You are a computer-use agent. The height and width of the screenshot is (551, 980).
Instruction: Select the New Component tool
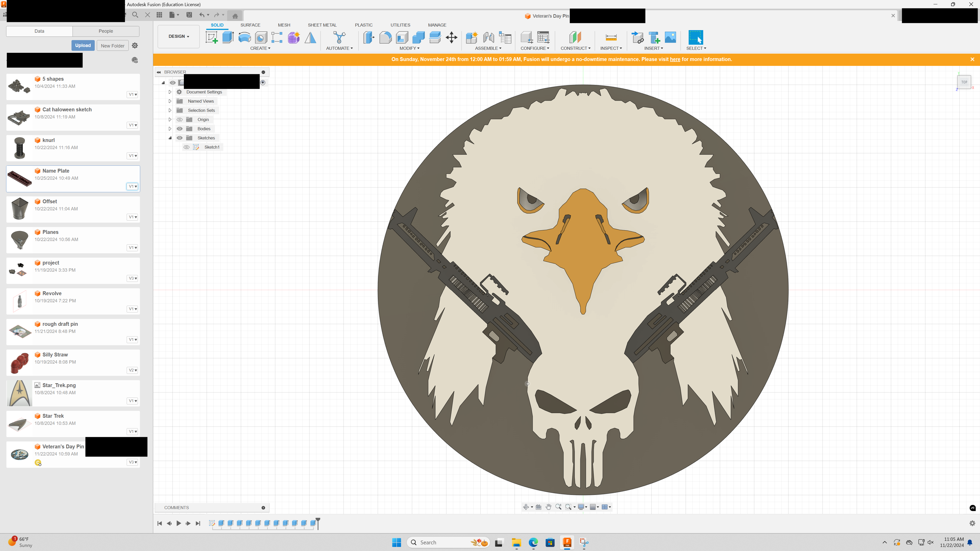472,37
